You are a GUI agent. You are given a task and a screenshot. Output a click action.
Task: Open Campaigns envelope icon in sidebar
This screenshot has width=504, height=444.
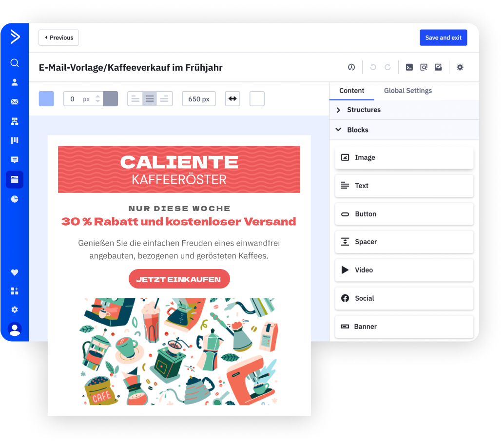click(15, 102)
